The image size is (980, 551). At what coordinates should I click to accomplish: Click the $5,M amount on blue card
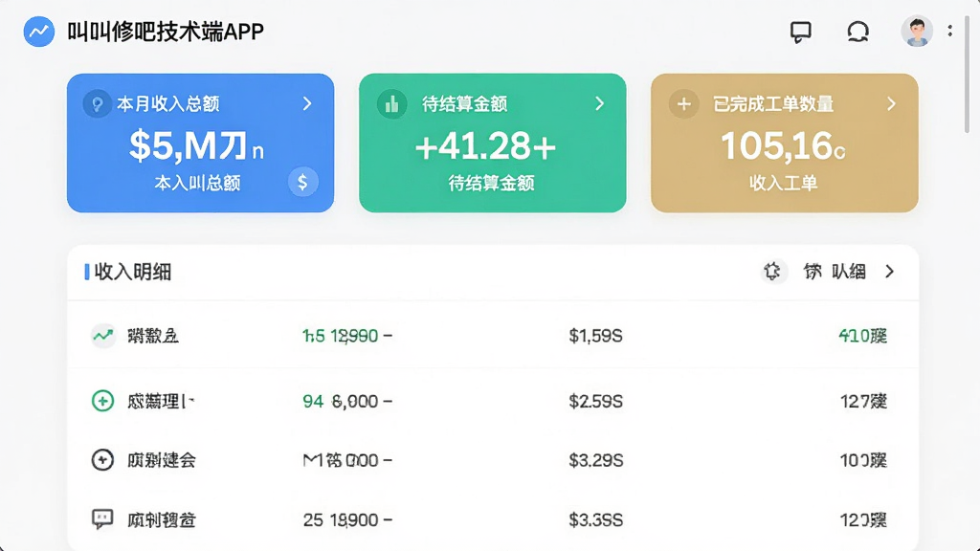coord(196,145)
